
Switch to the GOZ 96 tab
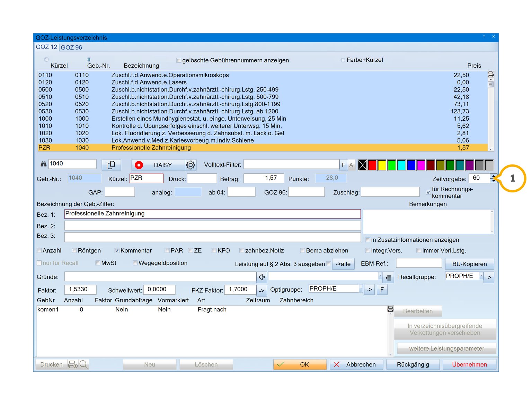71,48
